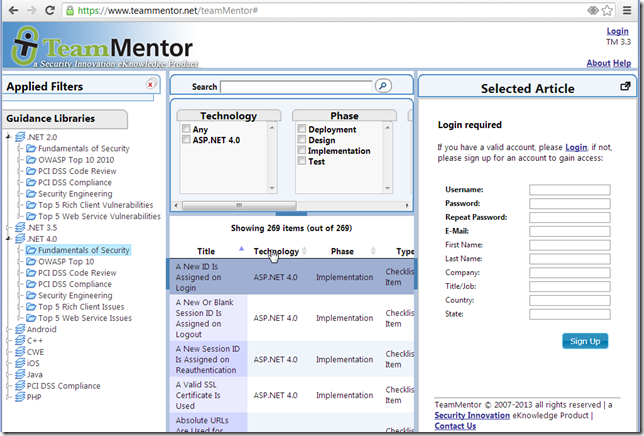This screenshot has width=644, height=436.
Task: Select PCI DSS Code Review under .NET 2.0
Action: pos(77,171)
